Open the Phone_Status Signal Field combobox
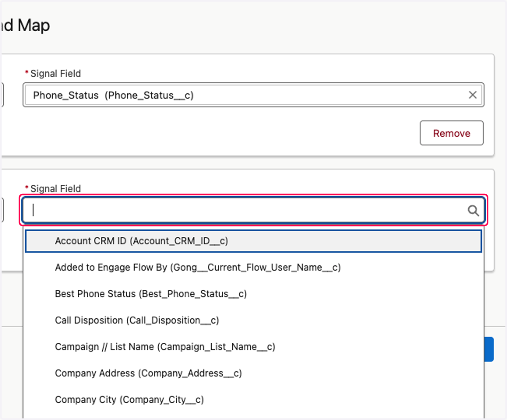Screen dimensions: 507x420 [253, 95]
